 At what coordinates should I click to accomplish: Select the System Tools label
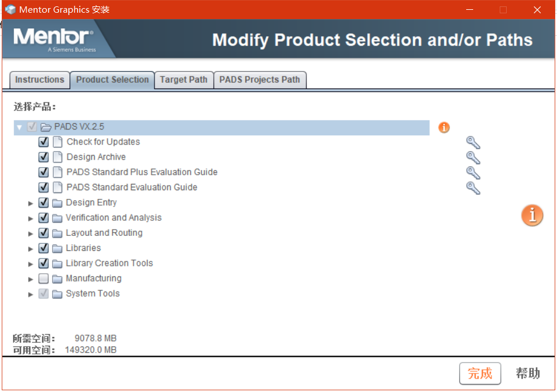[93, 294]
